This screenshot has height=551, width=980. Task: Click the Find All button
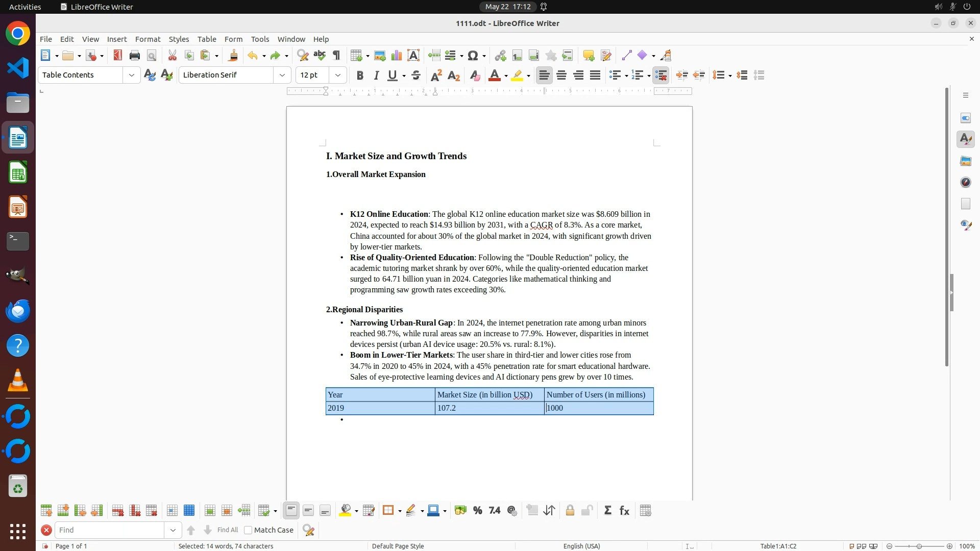pyautogui.click(x=227, y=530)
